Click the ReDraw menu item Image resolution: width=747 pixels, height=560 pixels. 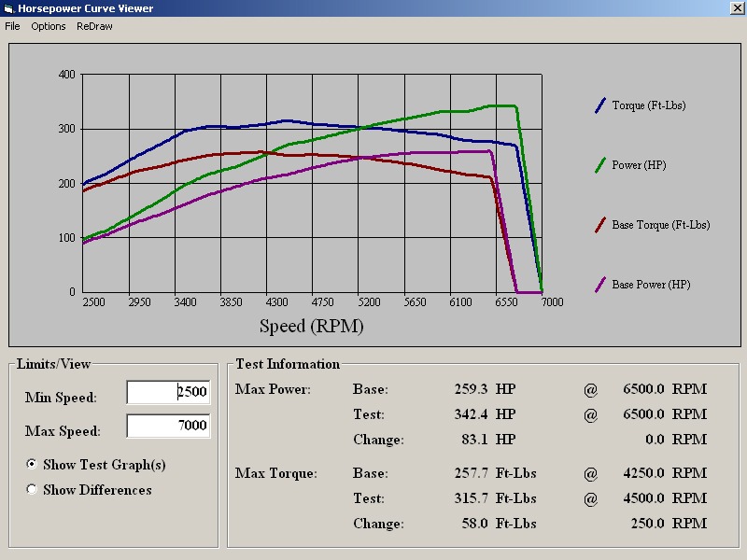tap(94, 26)
